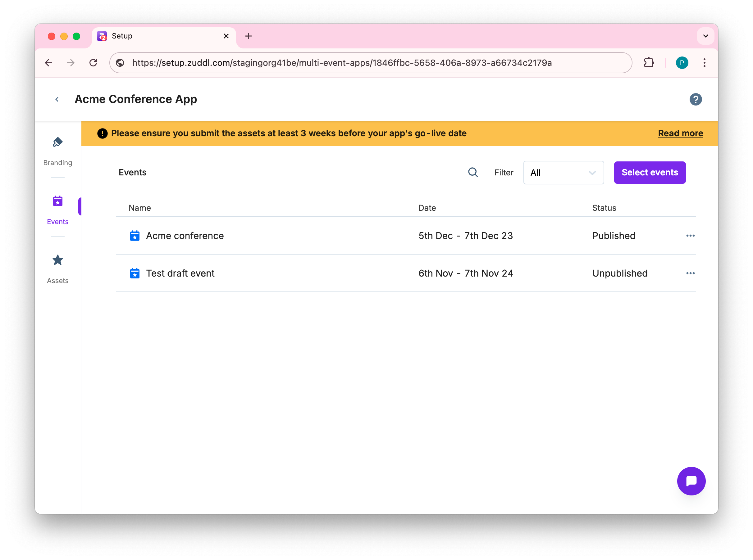Screen dimensions: 753x560
Task: Go back using the chevron beside app title
Action: (x=57, y=99)
